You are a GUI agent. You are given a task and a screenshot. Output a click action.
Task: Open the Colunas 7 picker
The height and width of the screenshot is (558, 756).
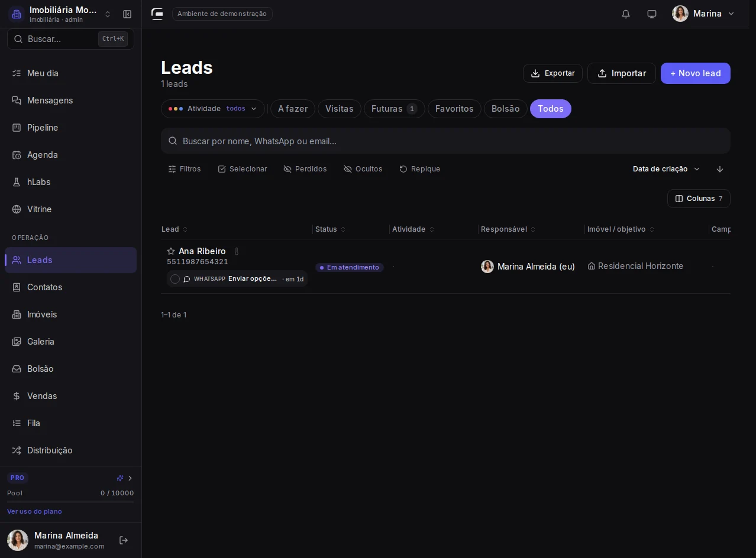coord(699,199)
